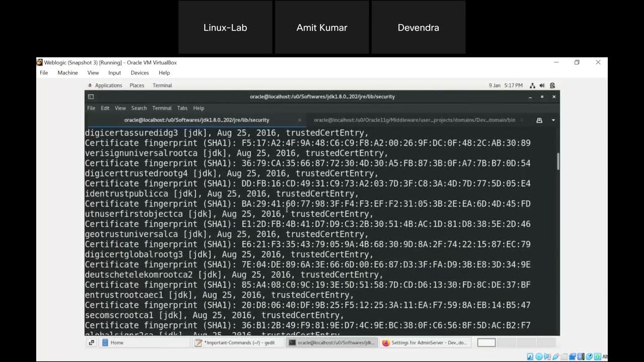Open the GNOME Places menu
644x362 pixels.
(x=137, y=85)
